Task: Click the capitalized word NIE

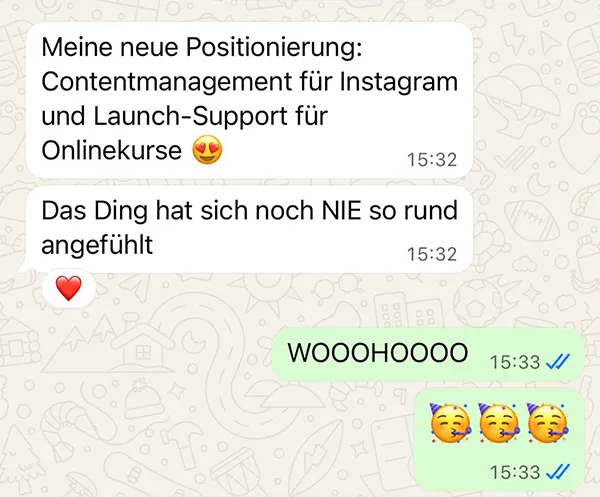Action: coord(341,210)
